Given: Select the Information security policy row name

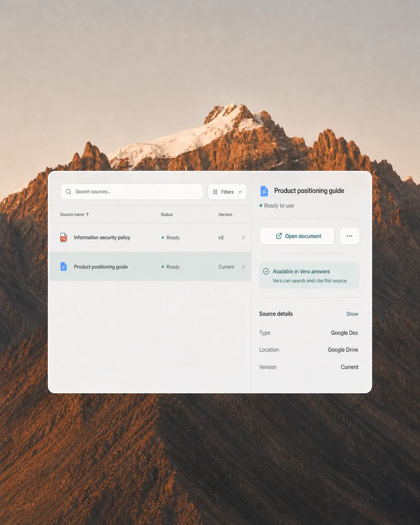Looking at the screenshot, I should pos(102,237).
